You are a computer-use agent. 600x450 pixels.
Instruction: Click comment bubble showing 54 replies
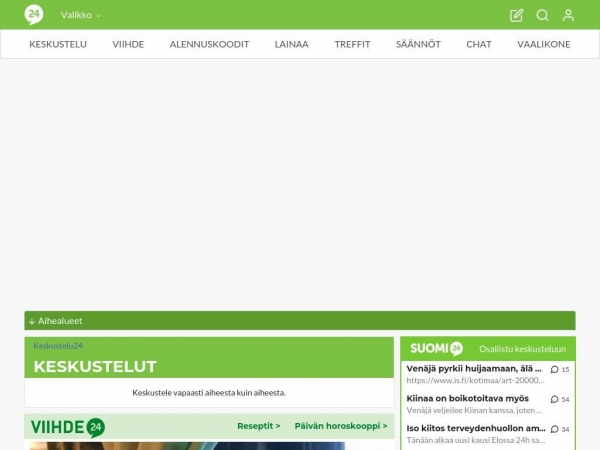[560, 399]
